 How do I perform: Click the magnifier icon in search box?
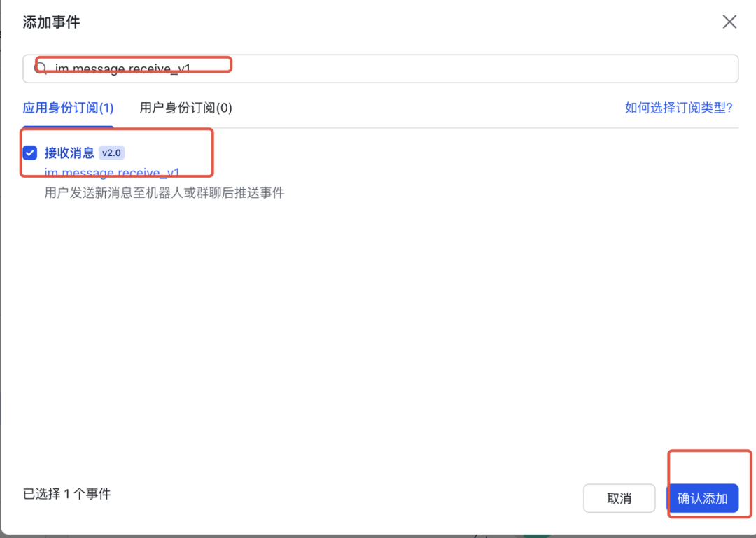[42, 69]
